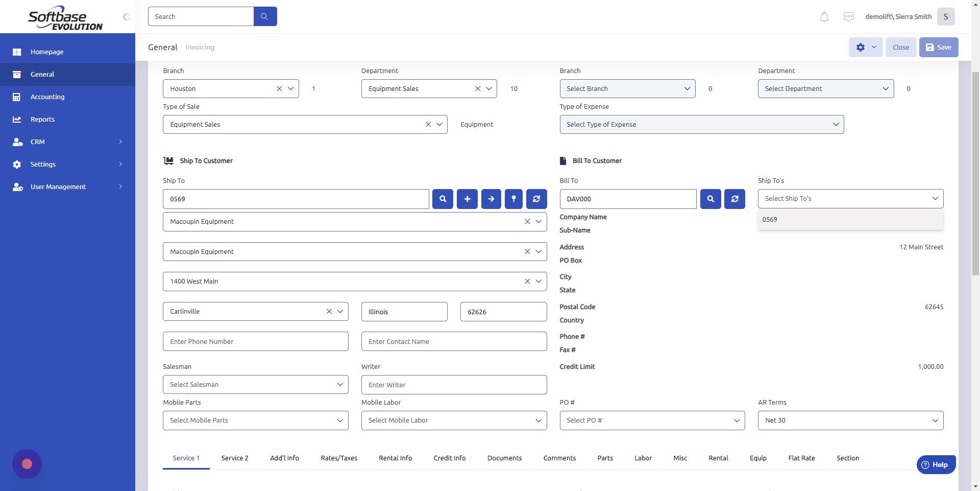Add a new Ship To customer
980x491 pixels.
(x=467, y=199)
